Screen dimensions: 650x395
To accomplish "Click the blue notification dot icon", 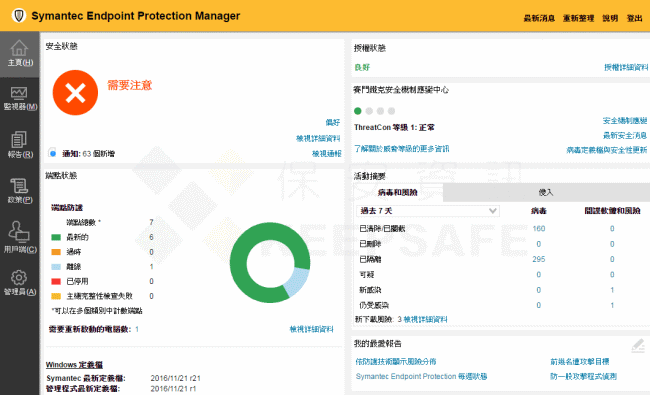I will tap(52, 153).
